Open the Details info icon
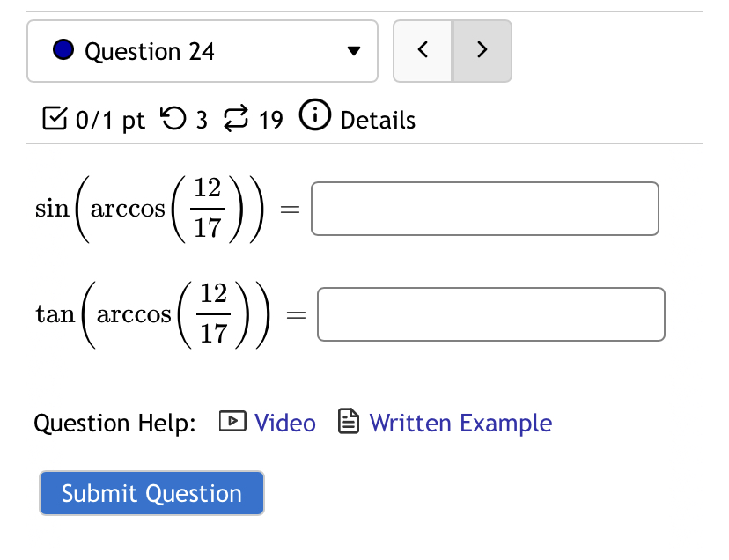The height and width of the screenshot is (560, 729). click(314, 115)
